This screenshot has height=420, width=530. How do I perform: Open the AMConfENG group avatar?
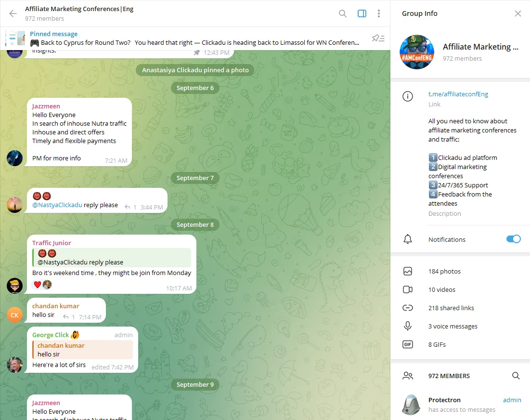tap(417, 52)
